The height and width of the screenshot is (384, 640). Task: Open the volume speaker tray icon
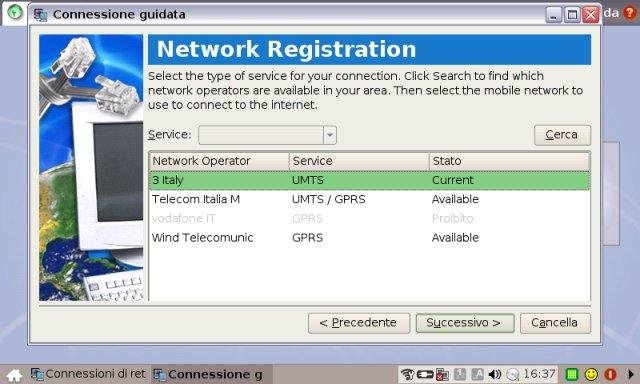click(495, 374)
